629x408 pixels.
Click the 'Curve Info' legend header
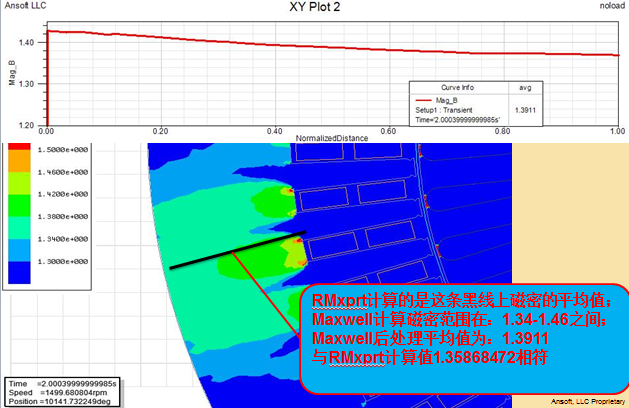(457, 87)
